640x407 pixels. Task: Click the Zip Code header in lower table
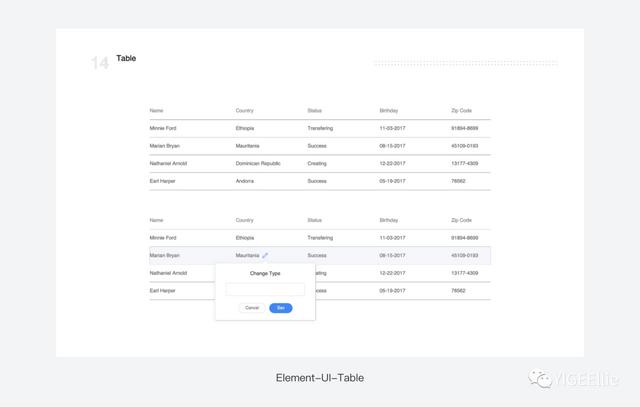coord(461,220)
